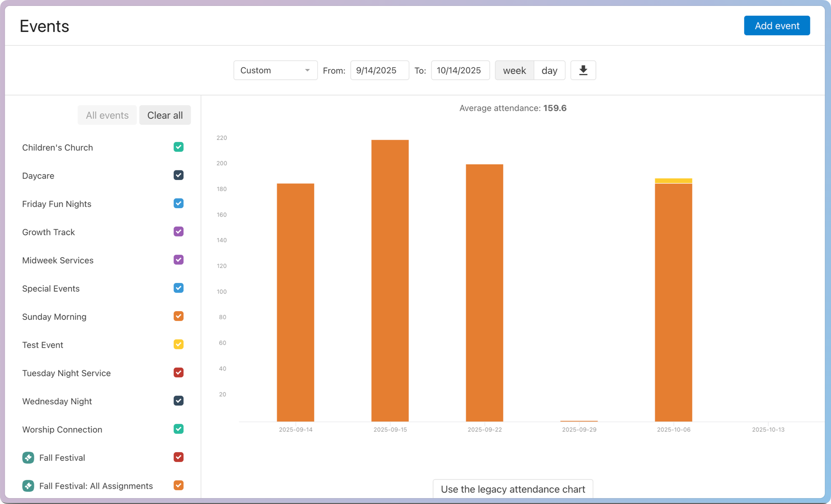Uncheck the Children's Church checkbox
This screenshot has height=504, width=831.
178,147
